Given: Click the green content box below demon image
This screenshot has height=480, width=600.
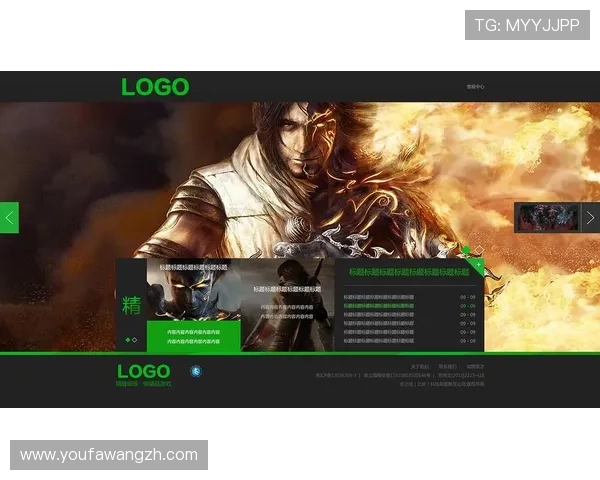Looking at the screenshot, I should point(194,336).
